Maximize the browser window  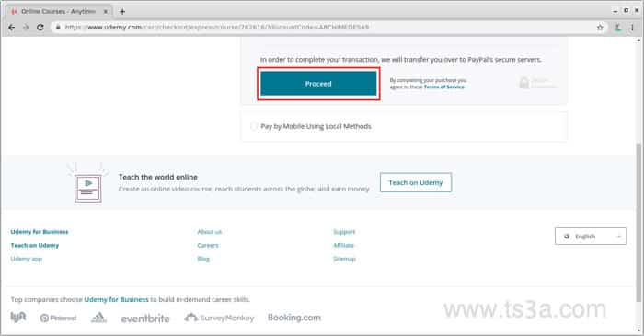626,11
